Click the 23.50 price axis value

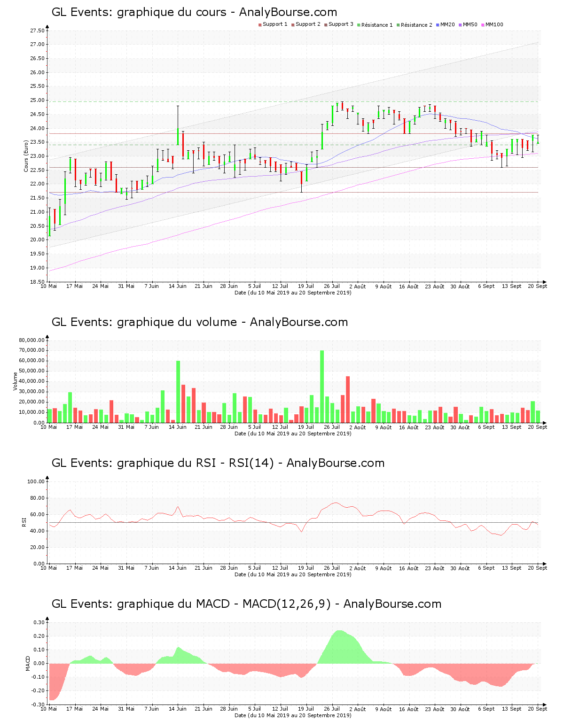pos(37,142)
